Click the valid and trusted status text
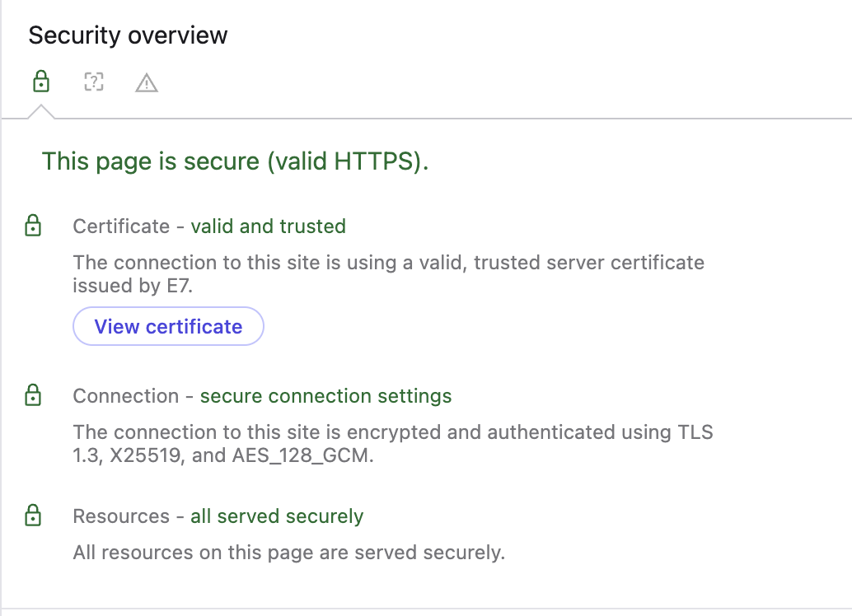 coord(268,226)
